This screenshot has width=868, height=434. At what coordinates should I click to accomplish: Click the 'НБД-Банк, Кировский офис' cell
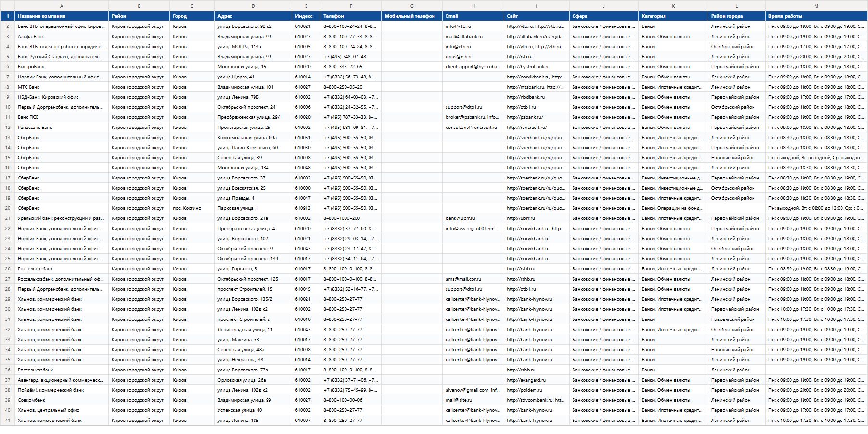(62, 97)
